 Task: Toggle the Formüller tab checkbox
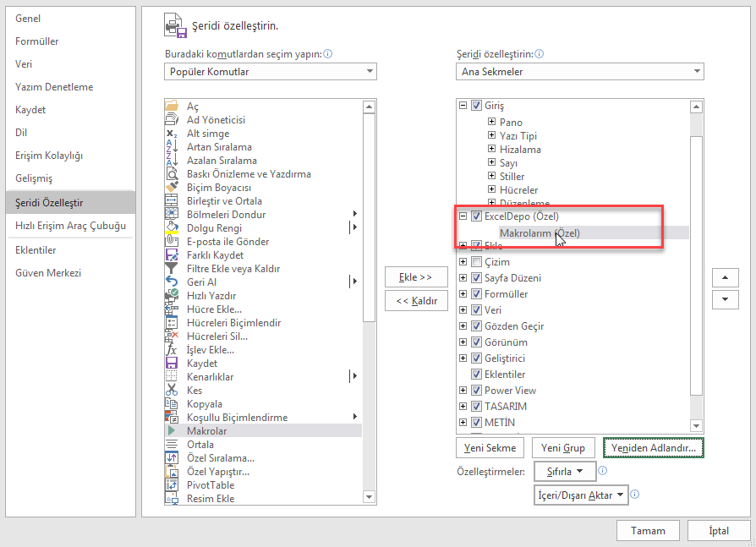click(476, 293)
